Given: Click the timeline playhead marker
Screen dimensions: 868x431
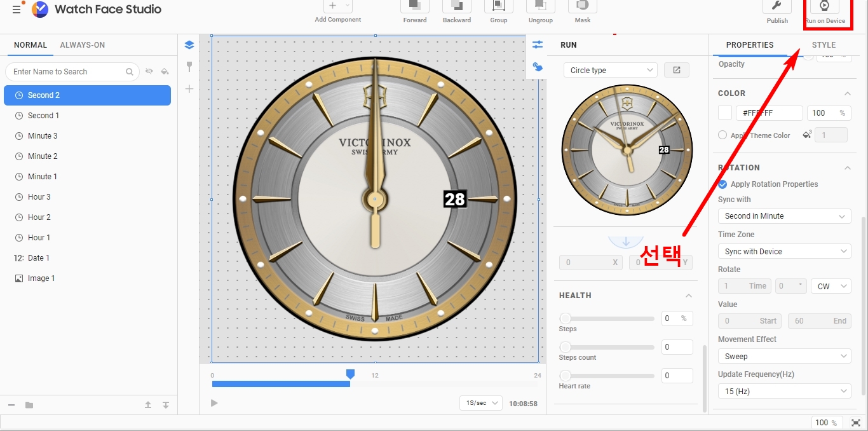Looking at the screenshot, I should click(350, 374).
